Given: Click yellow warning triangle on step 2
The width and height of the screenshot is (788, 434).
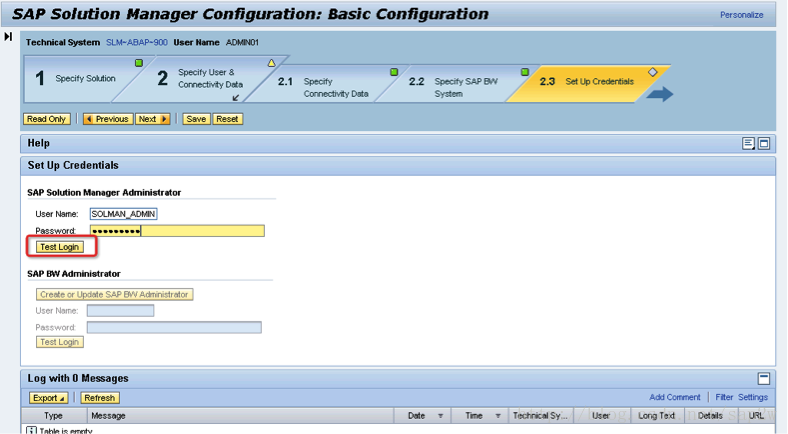Looking at the screenshot, I should (x=271, y=63).
